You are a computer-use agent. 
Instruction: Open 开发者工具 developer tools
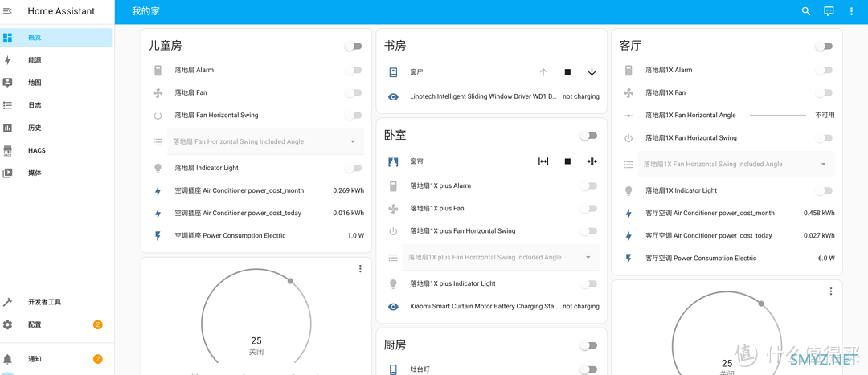coord(56,302)
